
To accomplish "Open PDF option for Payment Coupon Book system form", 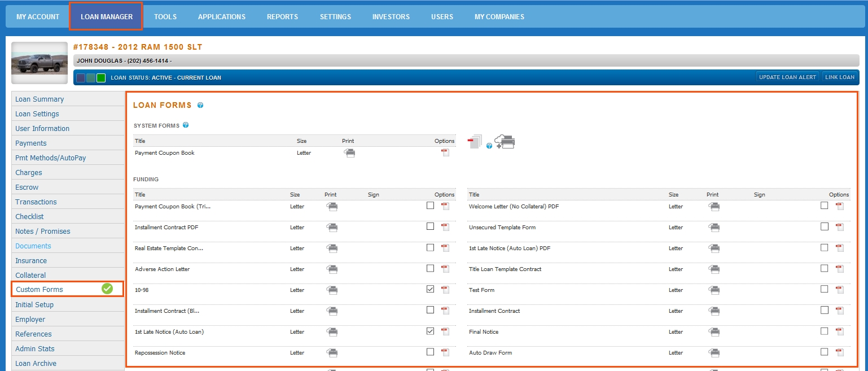I will [445, 152].
